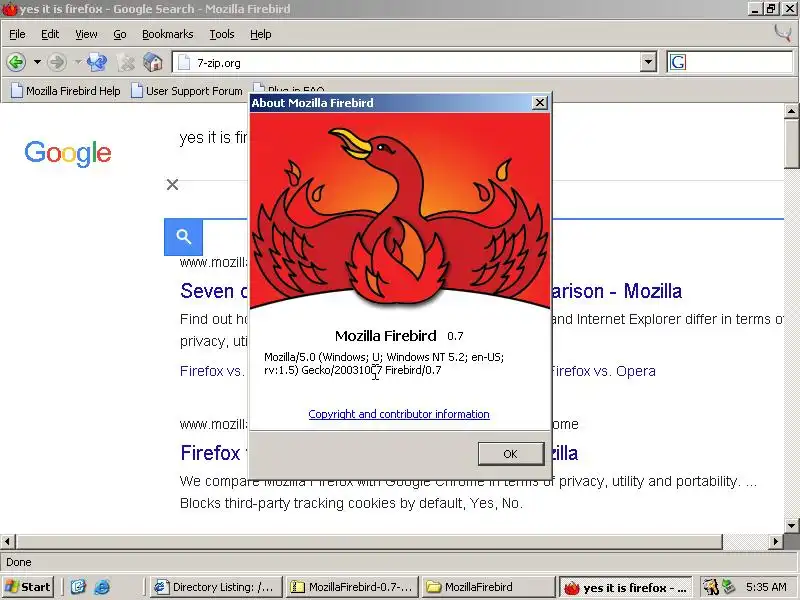Screen dimensions: 800x600
Task: Click the OK button in the About dialog
Action: point(510,454)
